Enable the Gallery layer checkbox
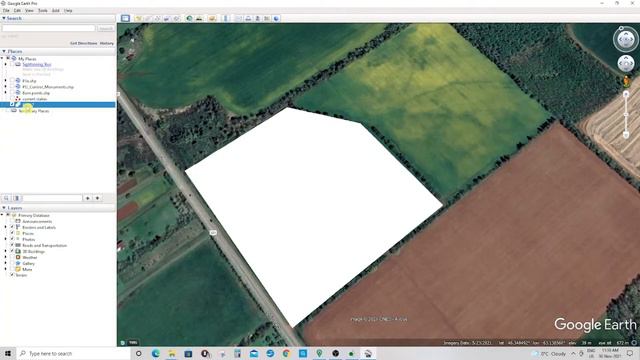This screenshot has height=360, width=640. (12, 263)
